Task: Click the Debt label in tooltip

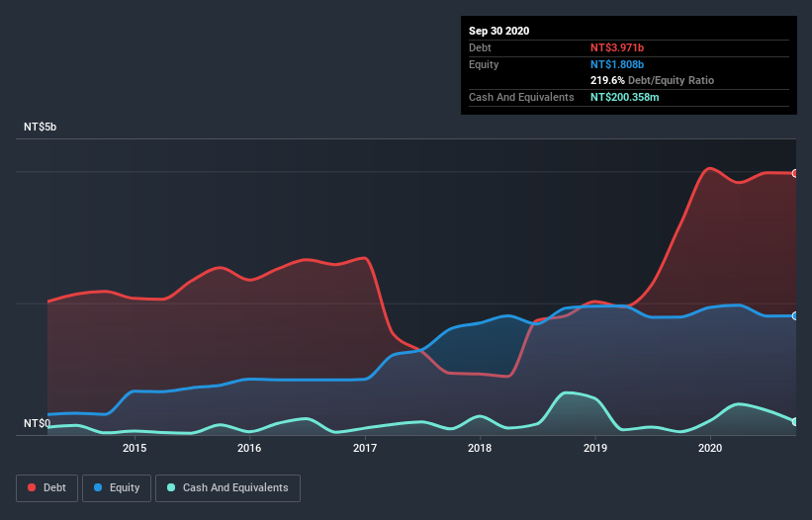Action: pyautogui.click(x=480, y=47)
